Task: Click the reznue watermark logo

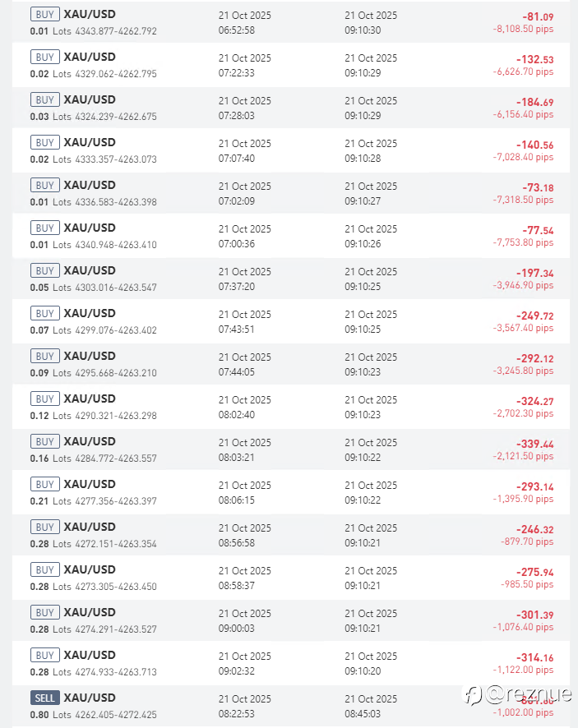Action: tap(519, 695)
